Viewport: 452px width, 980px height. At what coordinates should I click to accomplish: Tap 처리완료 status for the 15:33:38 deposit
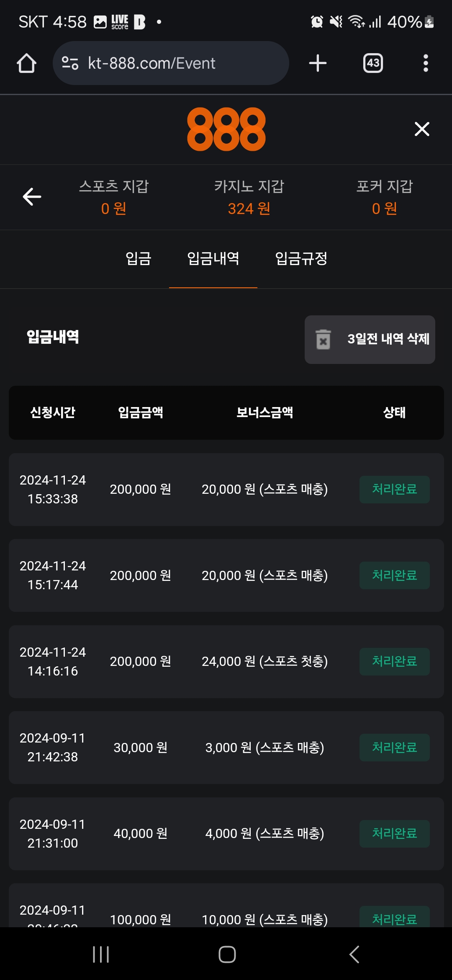click(x=394, y=489)
